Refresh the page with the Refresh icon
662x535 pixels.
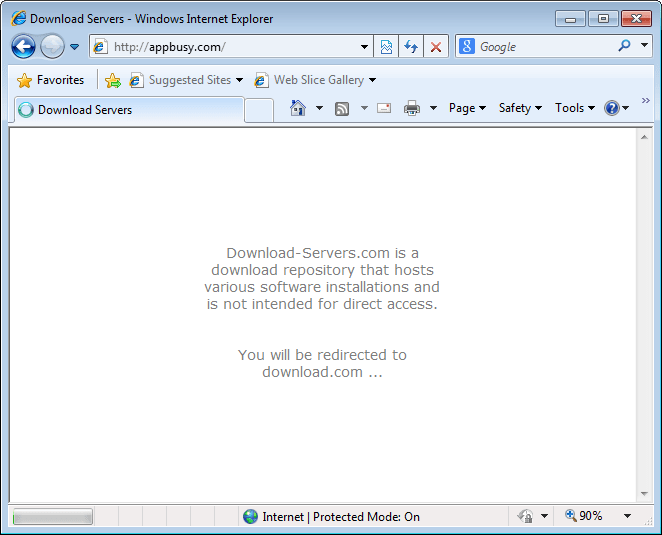tap(411, 47)
